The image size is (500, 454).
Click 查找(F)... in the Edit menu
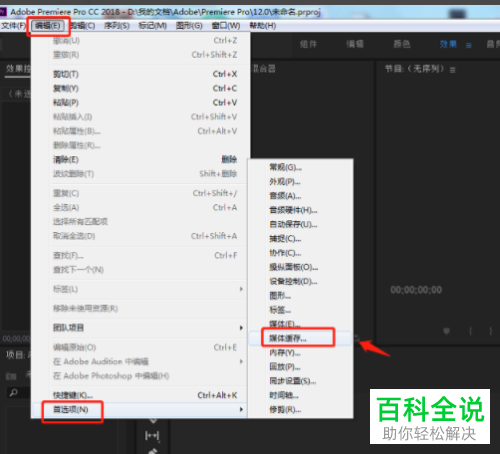pyautogui.click(x=140, y=255)
